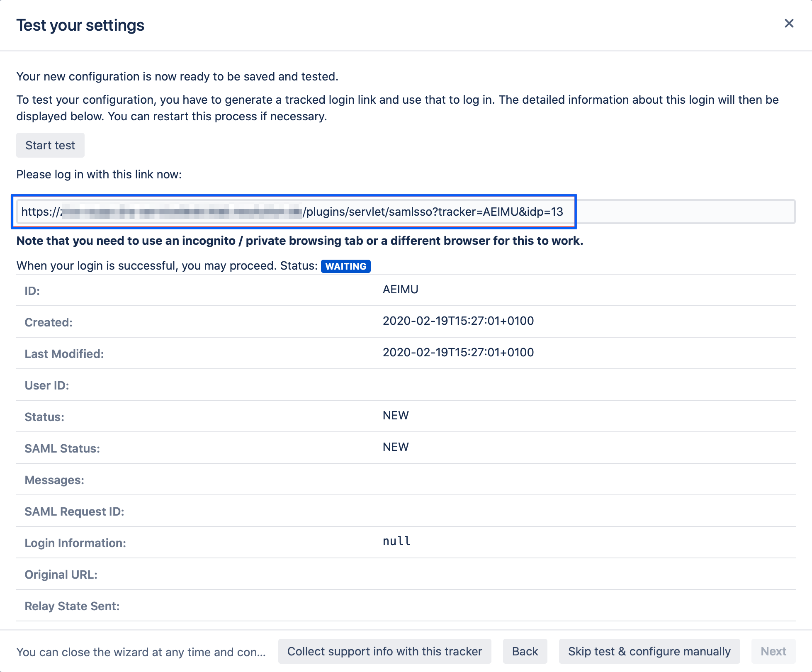Click the tracked login link field
This screenshot has height=672, width=812.
[x=405, y=212]
